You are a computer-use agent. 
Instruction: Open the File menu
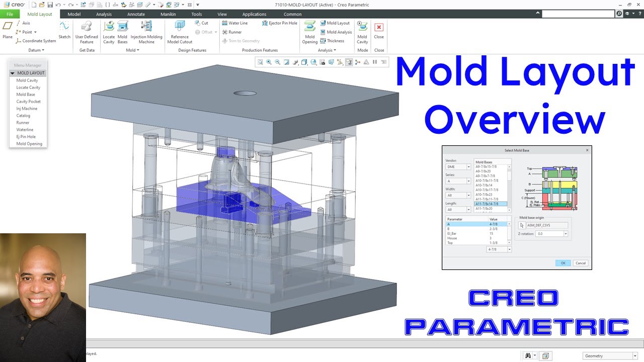[x=10, y=14]
